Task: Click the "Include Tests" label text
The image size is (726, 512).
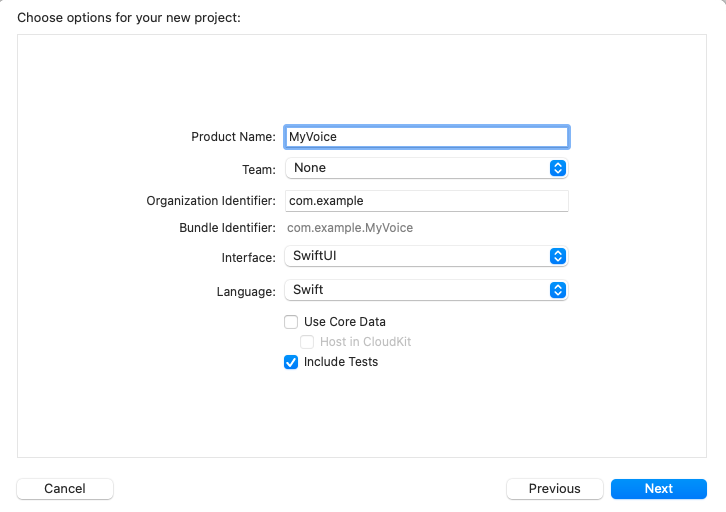Action: pos(340,362)
